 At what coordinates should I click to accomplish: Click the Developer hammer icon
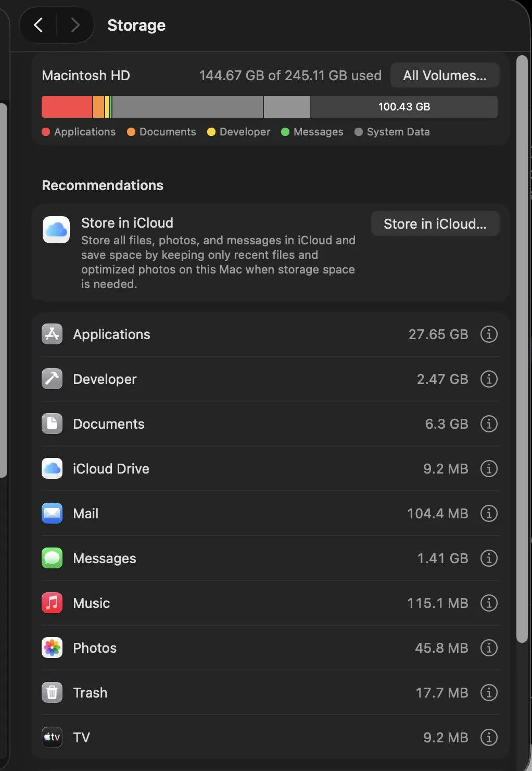[52, 379]
